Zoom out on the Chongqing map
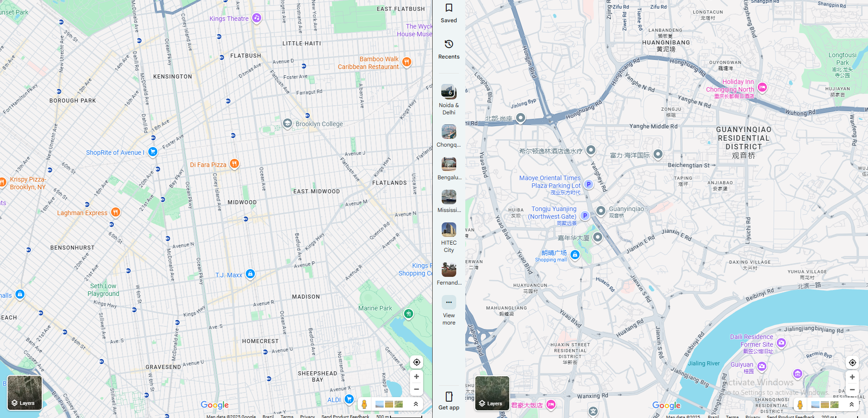 pyautogui.click(x=853, y=389)
